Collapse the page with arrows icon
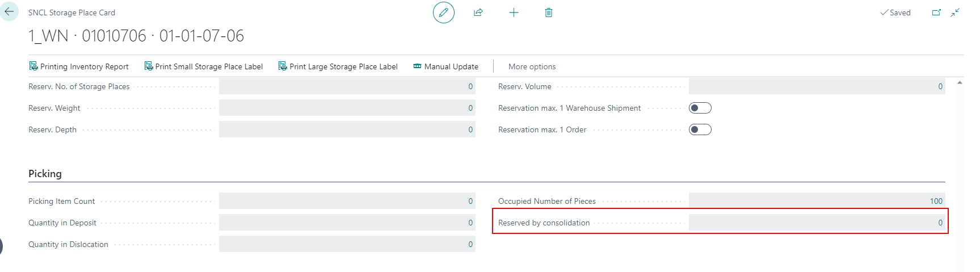The height and width of the screenshot is (272, 980). (x=955, y=12)
